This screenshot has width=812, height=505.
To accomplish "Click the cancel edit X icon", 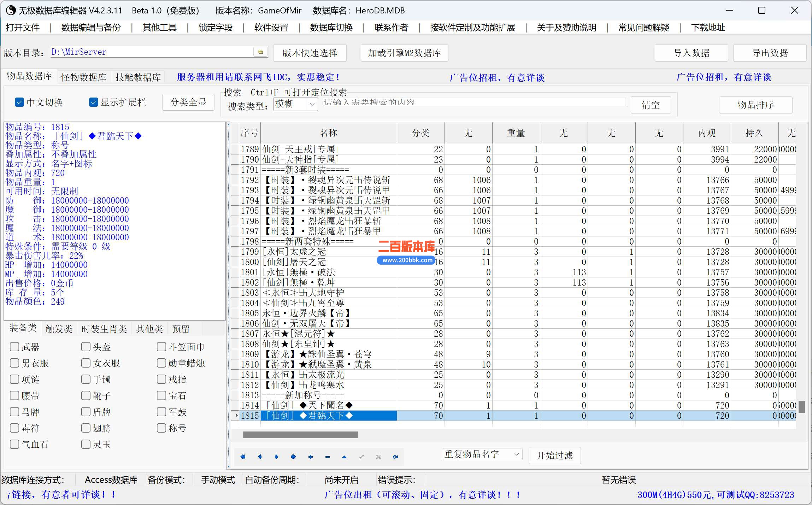I will [x=378, y=457].
